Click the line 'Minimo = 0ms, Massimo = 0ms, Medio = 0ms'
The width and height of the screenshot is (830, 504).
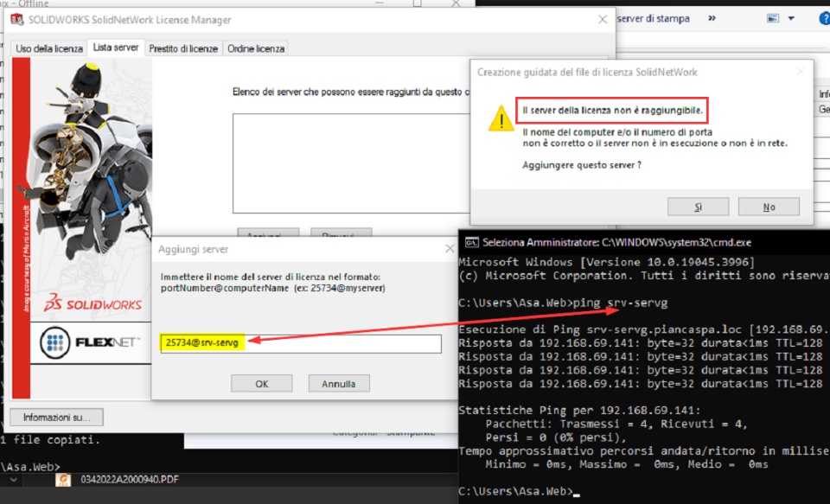pyautogui.click(x=627, y=464)
